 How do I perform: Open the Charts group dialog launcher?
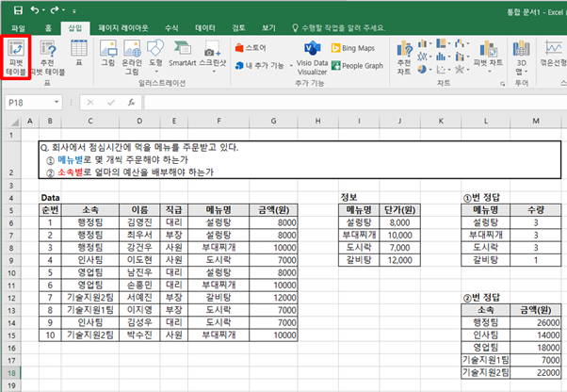[502, 84]
